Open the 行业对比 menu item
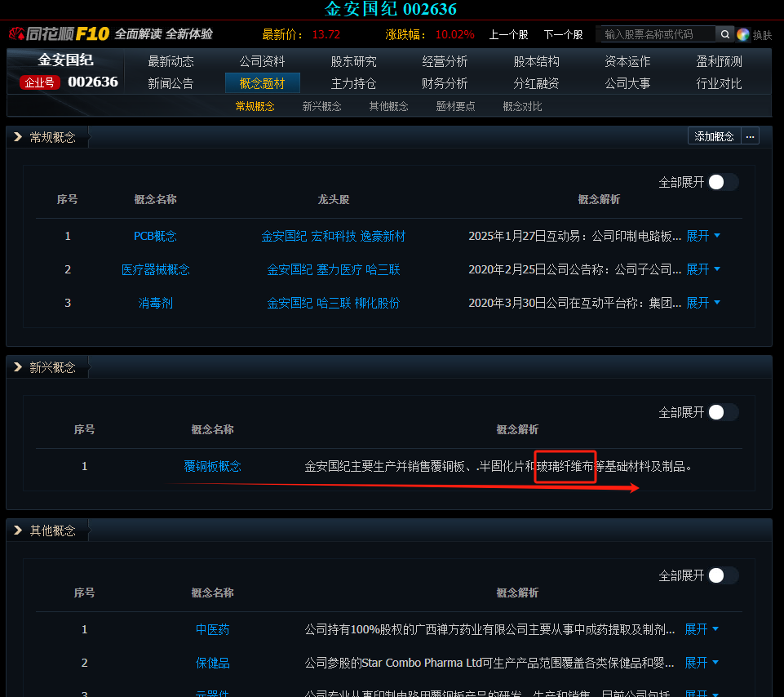The width and height of the screenshot is (784, 697). pos(719,83)
